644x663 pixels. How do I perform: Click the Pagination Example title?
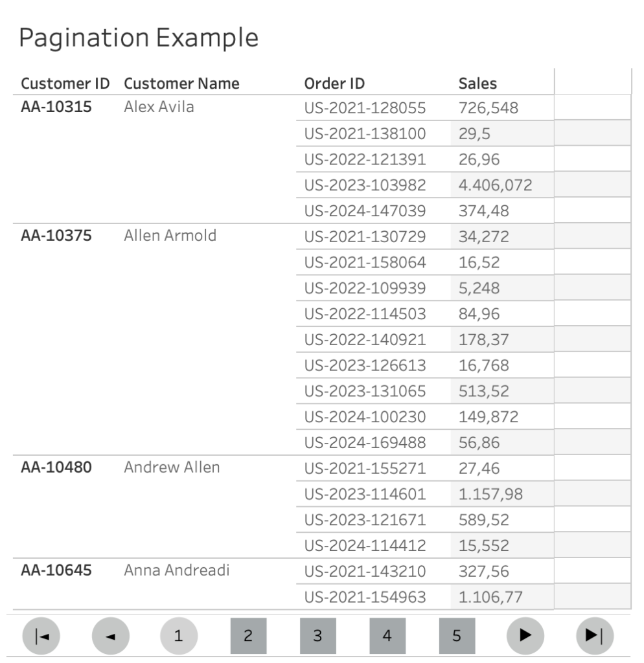(x=139, y=38)
